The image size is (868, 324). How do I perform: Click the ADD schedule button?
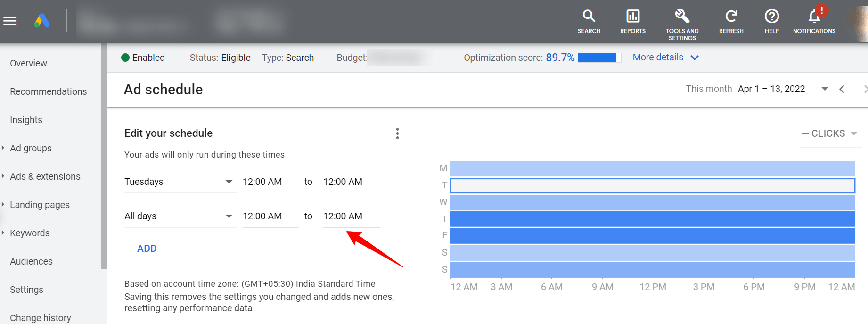147,249
